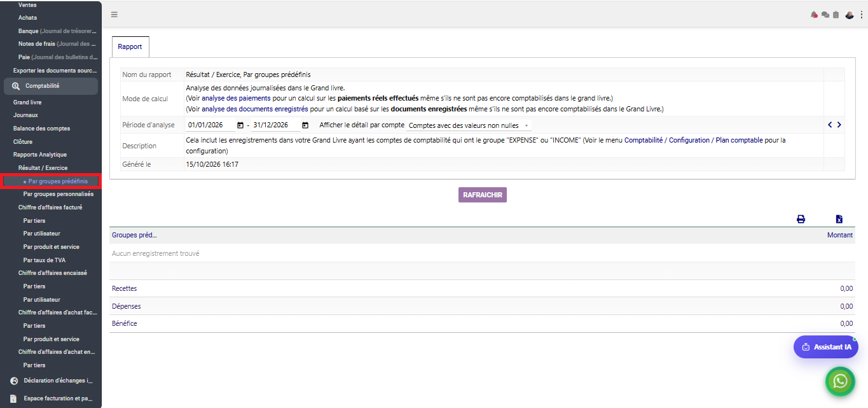Go to previous period arrow
Image resolution: width=868 pixels, height=408 pixels.
click(x=830, y=125)
